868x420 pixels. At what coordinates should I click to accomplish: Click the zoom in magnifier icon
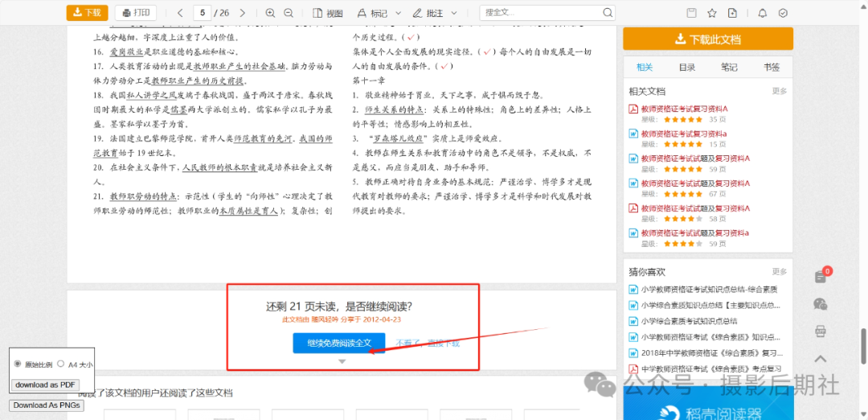point(269,13)
